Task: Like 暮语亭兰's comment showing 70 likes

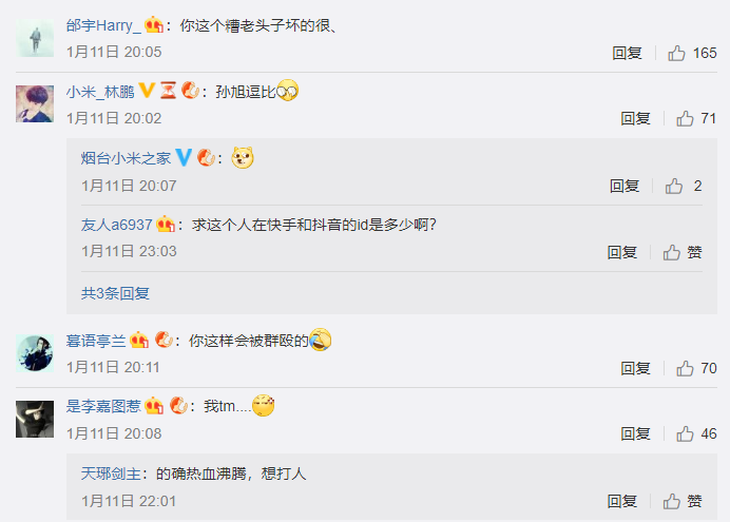Action: [x=685, y=368]
